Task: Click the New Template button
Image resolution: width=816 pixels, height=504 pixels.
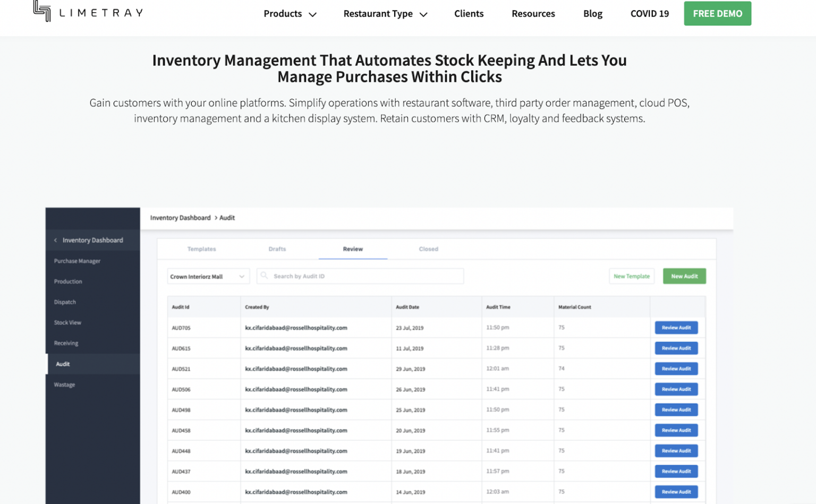Action: click(x=631, y=276)
